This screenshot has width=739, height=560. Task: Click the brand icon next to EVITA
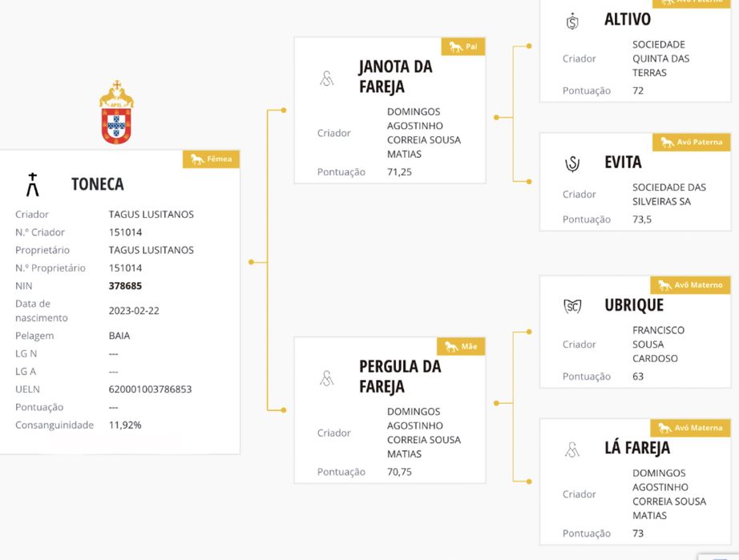[571, 163]
